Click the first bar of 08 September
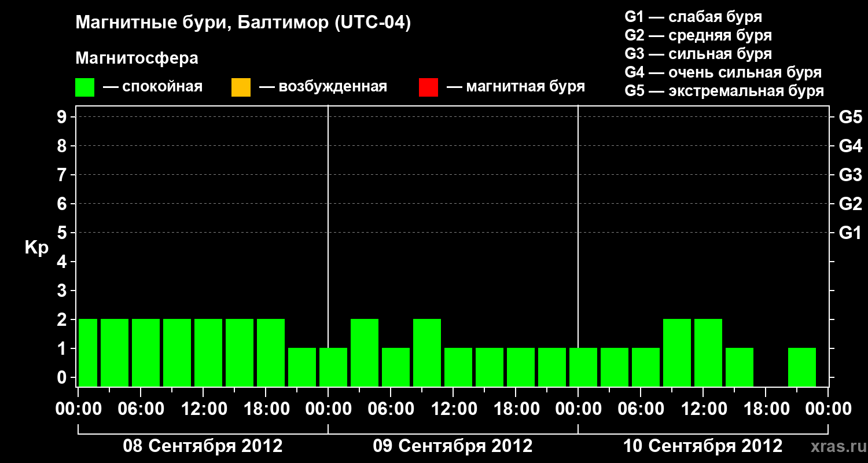The image size is (868, 463). (88, 352)
